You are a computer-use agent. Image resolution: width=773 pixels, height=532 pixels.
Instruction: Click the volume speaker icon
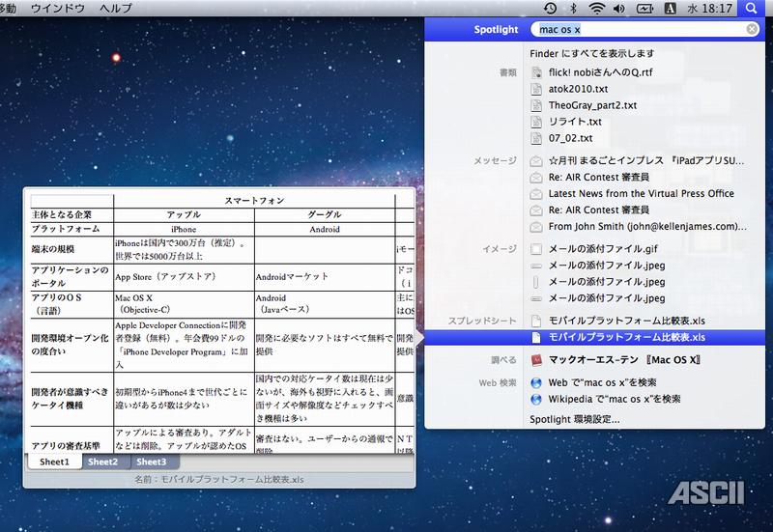pos(620,8)
